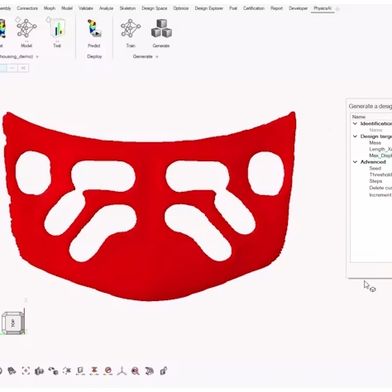Click the x-marked dashed circle icon in bottom toolbar
This screenshot has width=392, height=392.
tap(67, 371)
